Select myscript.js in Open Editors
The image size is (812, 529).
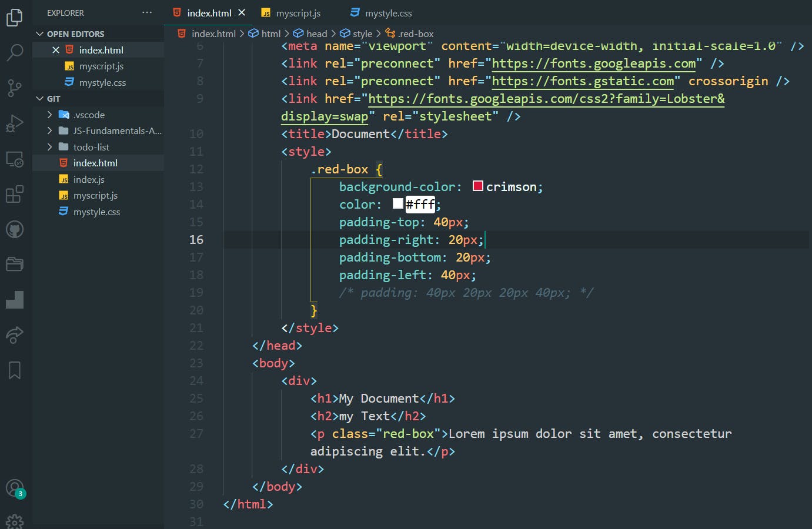[x=98, y=66]
